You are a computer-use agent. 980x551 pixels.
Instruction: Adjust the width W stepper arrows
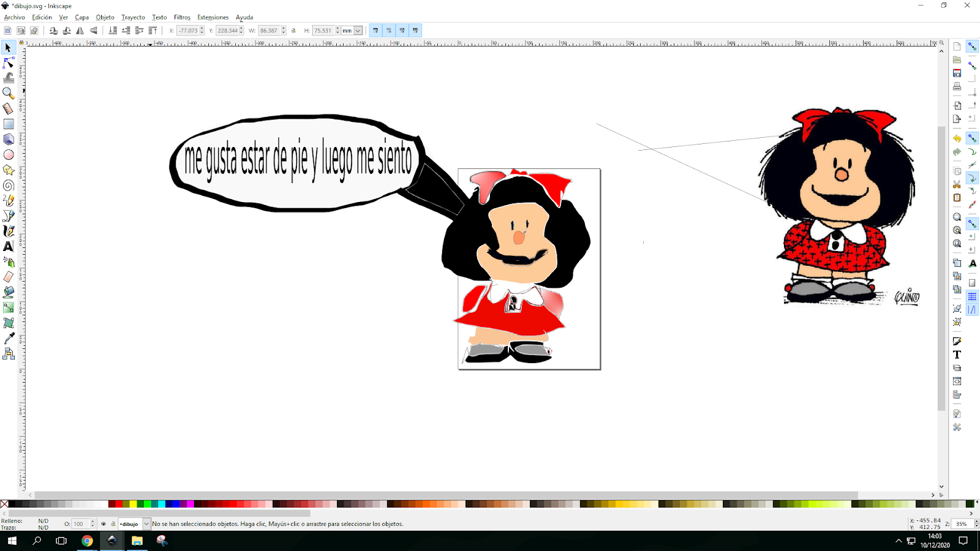284,31
